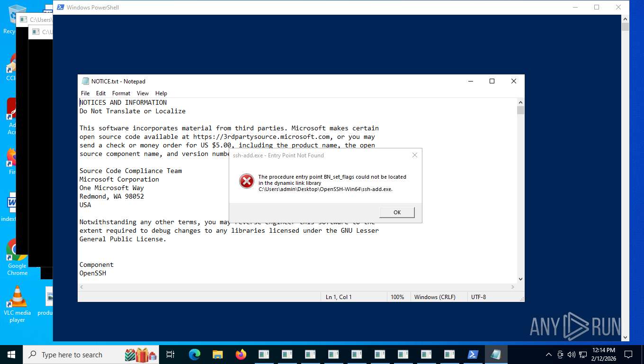Switch to Notepad via taskbar icon

pyautogui.click(x=496, y=355)
